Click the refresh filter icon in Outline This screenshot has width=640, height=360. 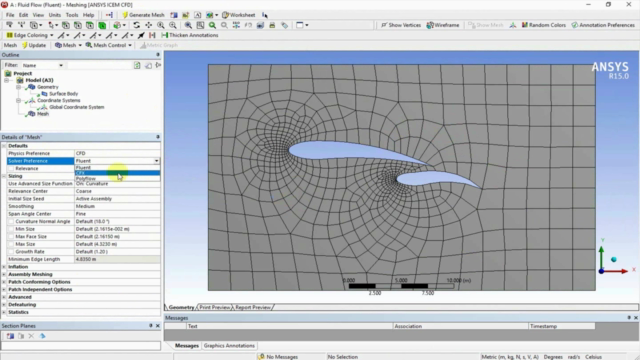(x=137, y=65)
